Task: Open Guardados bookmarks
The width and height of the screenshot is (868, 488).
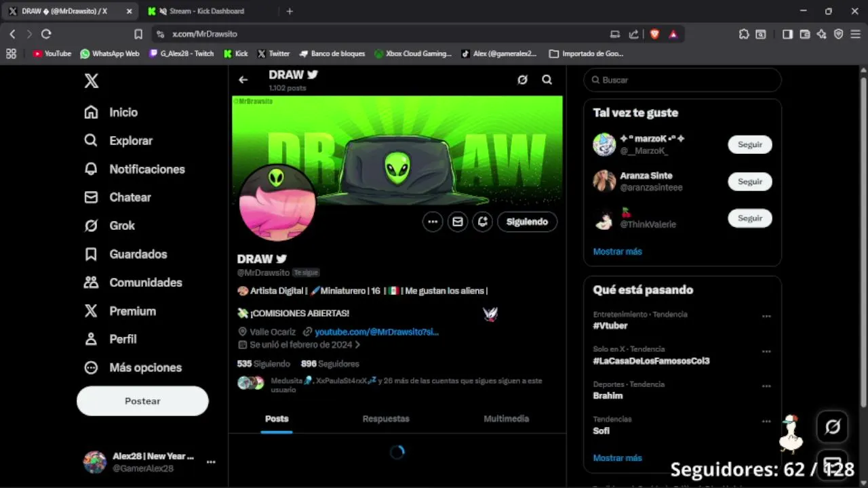Action: click(x=125, y=254)
